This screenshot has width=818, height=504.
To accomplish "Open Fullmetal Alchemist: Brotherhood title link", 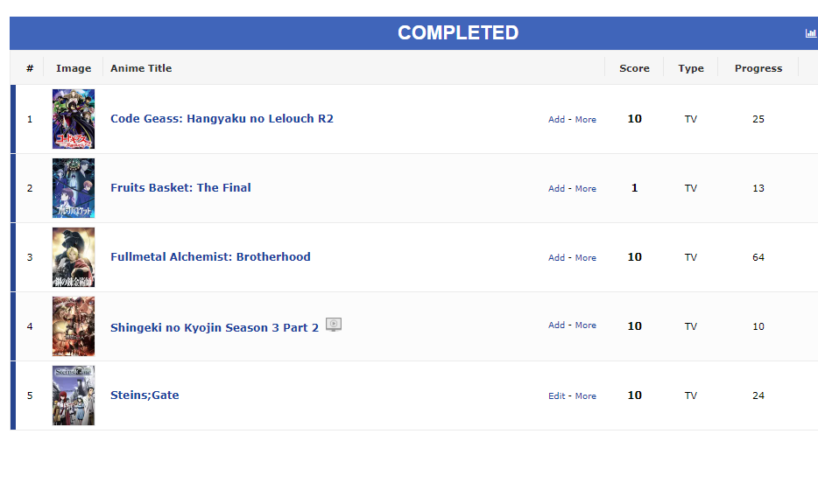I will tap(210, 257).
